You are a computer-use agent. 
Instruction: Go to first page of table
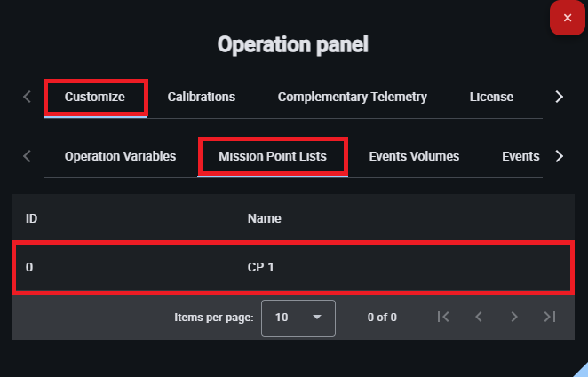[443, 317]
